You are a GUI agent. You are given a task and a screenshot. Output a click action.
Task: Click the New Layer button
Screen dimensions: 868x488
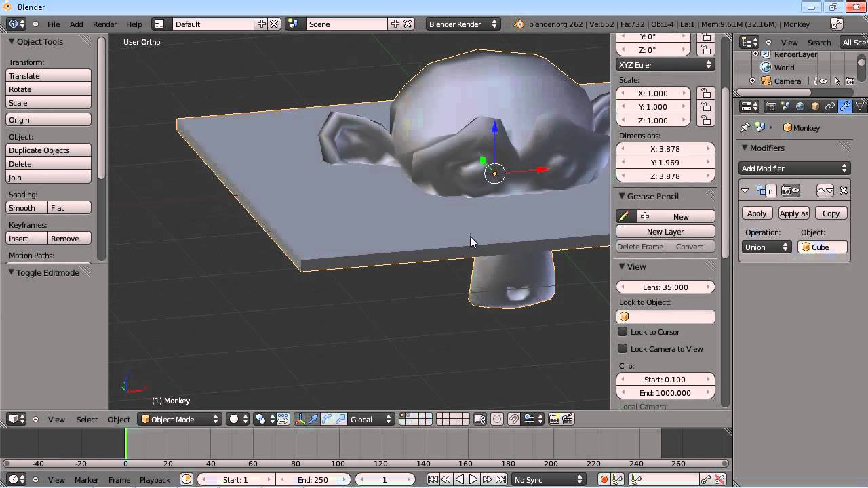pyautogui.click(x=665, y=232)
